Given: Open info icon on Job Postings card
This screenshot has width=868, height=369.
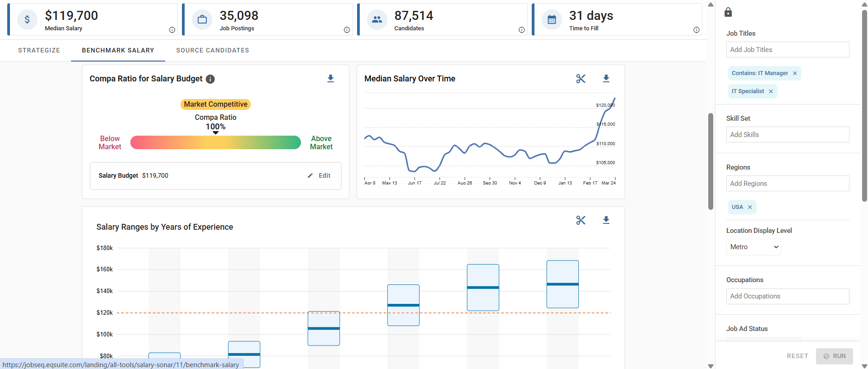Looking at the screenshot, I should click(347, 30).
